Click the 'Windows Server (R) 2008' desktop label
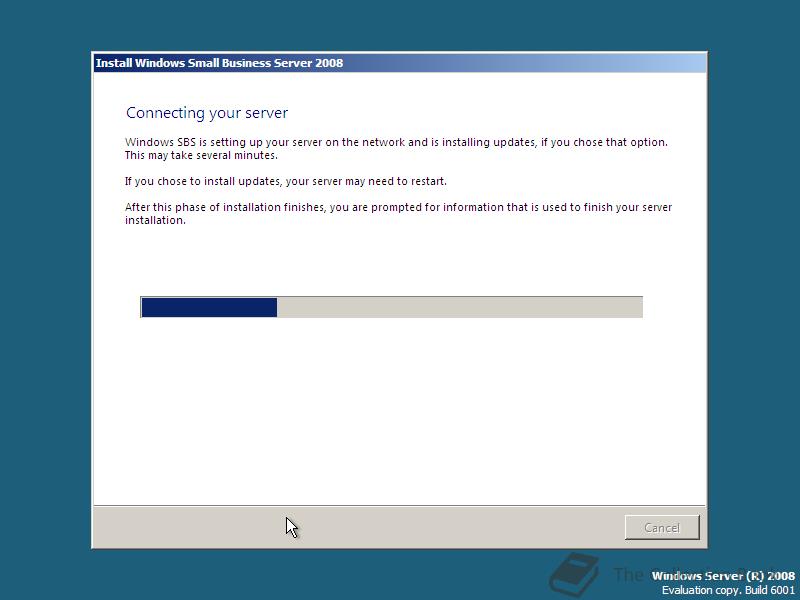This screenshot has height=600, width=800. pyautogui.click(x=723, y=576)
